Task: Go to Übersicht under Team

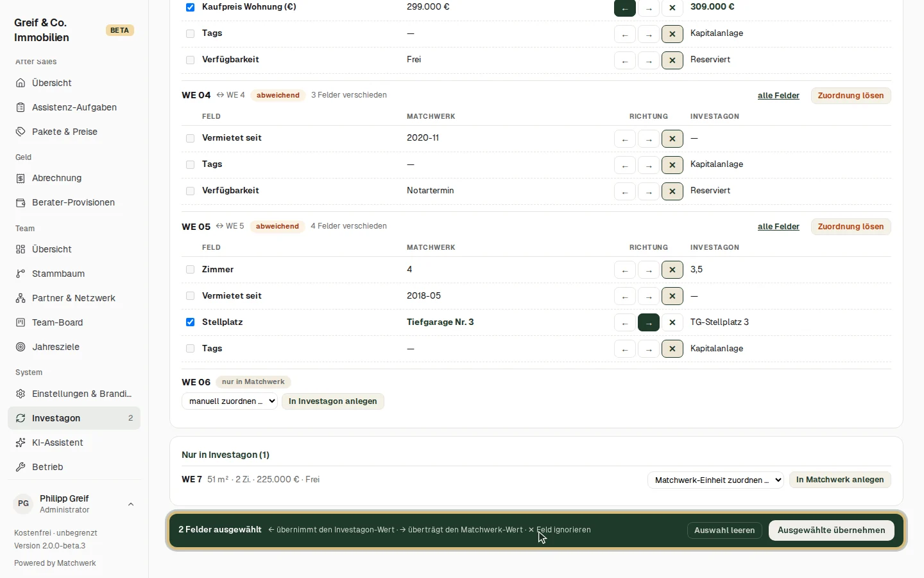Action: [74, 249]
